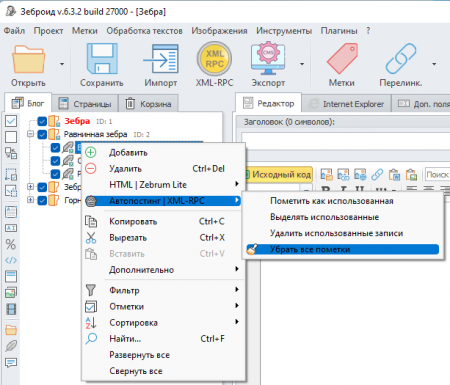Click the images sidebar icon
The image size is (450, 385).
(x=11, y=293)
